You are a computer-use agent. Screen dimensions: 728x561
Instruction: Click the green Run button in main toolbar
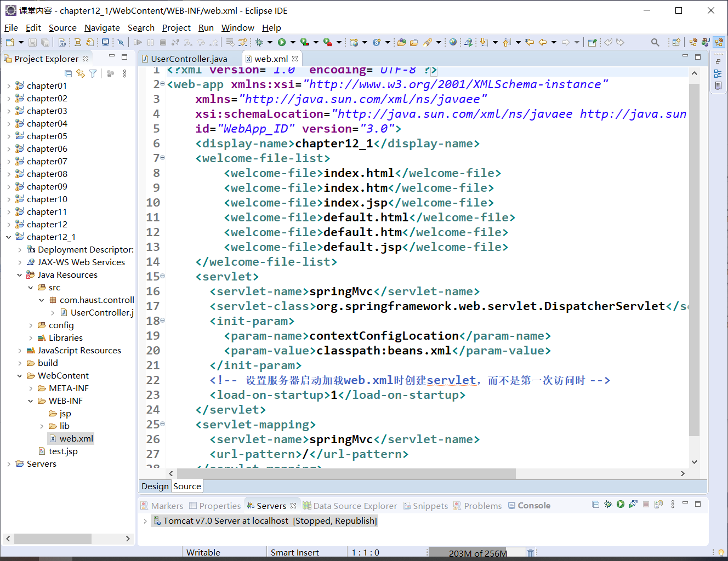click(282, 42)
